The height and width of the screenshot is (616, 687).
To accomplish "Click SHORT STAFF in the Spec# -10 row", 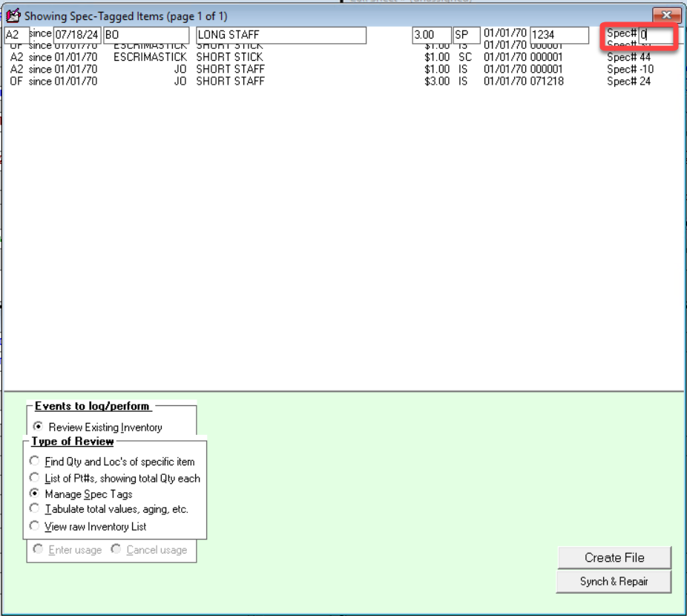I will tap(231, 69).
